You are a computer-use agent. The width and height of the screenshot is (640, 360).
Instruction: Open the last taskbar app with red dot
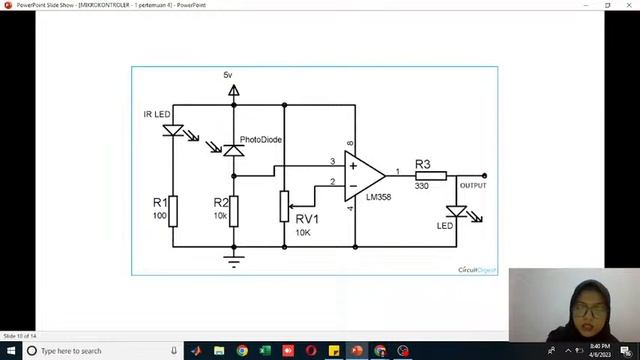(x=403, y=351)
